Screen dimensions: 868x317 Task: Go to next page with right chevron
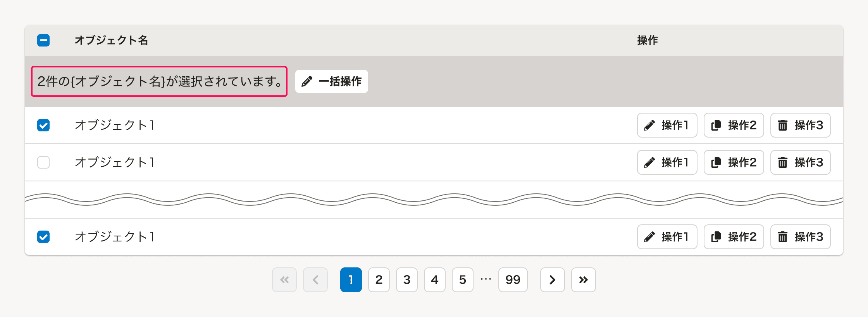[553, 280]
